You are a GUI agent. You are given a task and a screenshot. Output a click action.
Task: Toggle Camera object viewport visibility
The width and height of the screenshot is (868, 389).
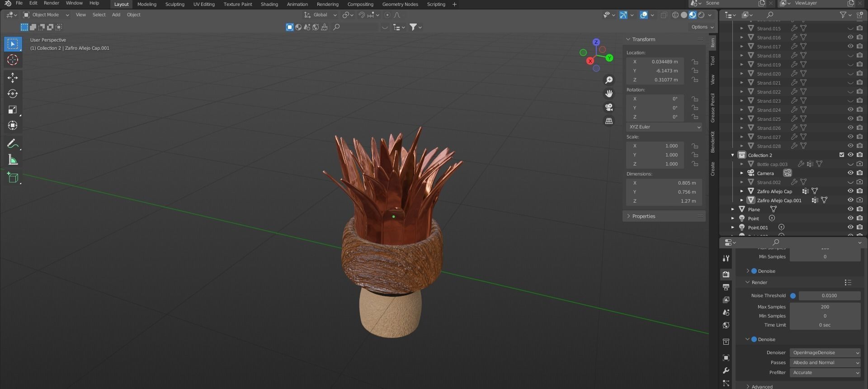(850, 173)
